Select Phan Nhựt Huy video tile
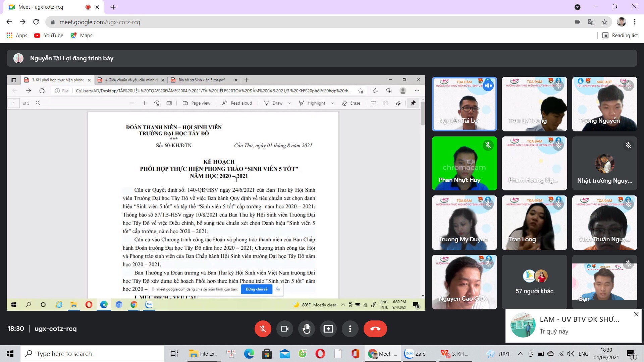Image resolution: width=644 pixels, height=362 pixels. click(x=464, y=163)
